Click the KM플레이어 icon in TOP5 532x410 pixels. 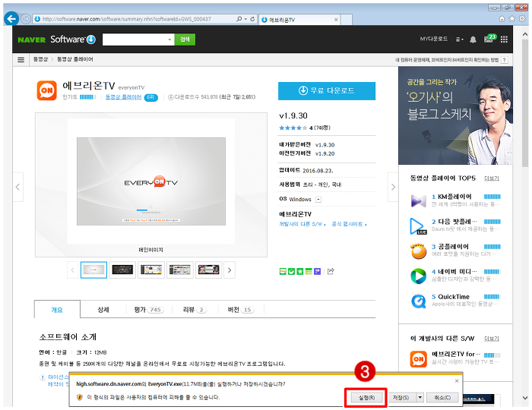(418, 200)
